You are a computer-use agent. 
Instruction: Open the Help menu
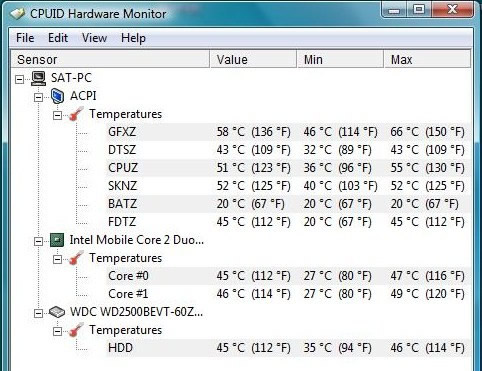tap(133, 38)
